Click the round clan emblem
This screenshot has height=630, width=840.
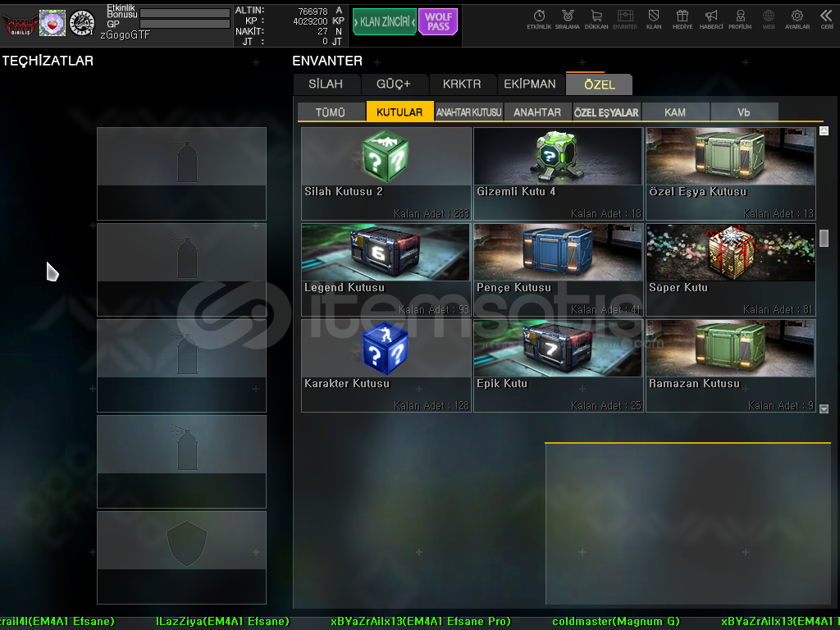point(82,23)
